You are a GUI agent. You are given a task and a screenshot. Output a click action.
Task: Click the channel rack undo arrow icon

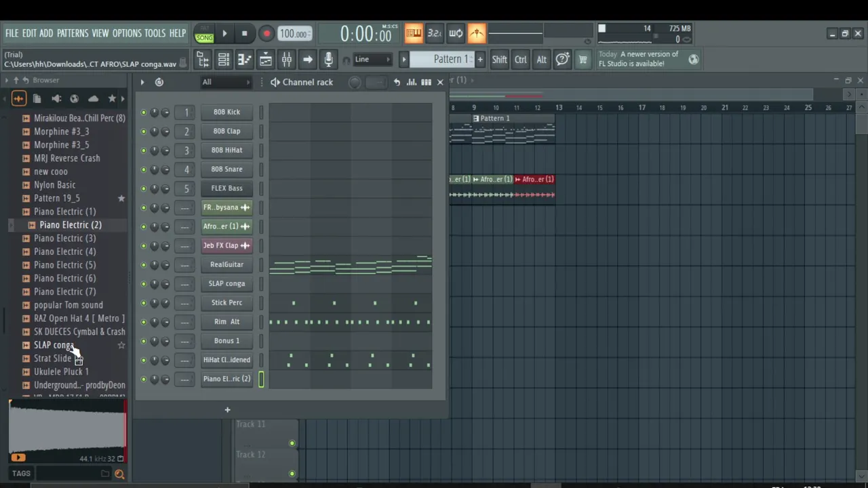397,82
